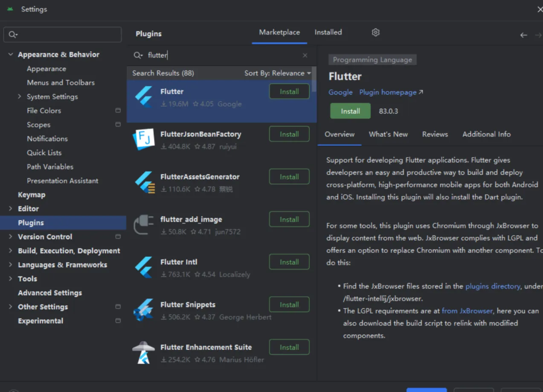Switch to the Installed tab
Image resolution: width=543 pixels, height=392 pixels.
328,32
